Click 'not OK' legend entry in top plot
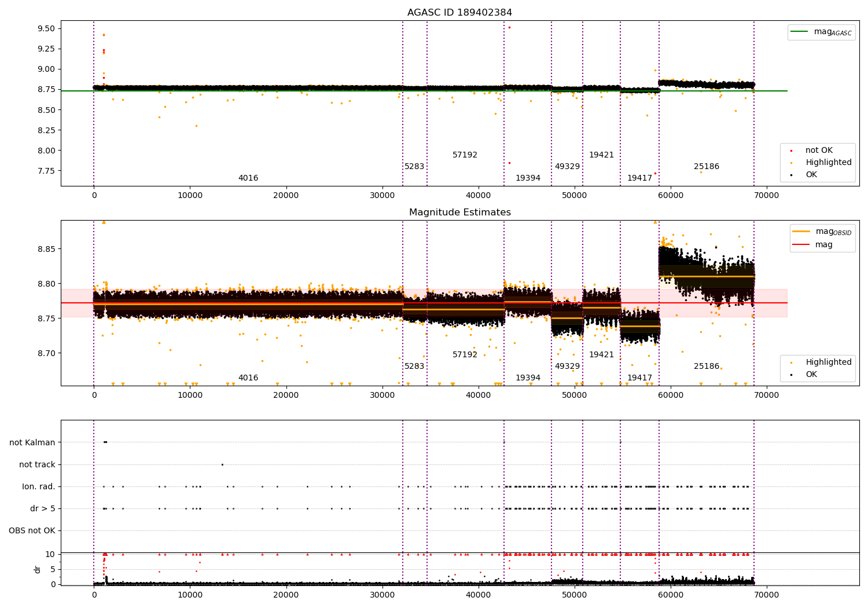This screenshot has height=608, width=868. [x=819, y=151]
